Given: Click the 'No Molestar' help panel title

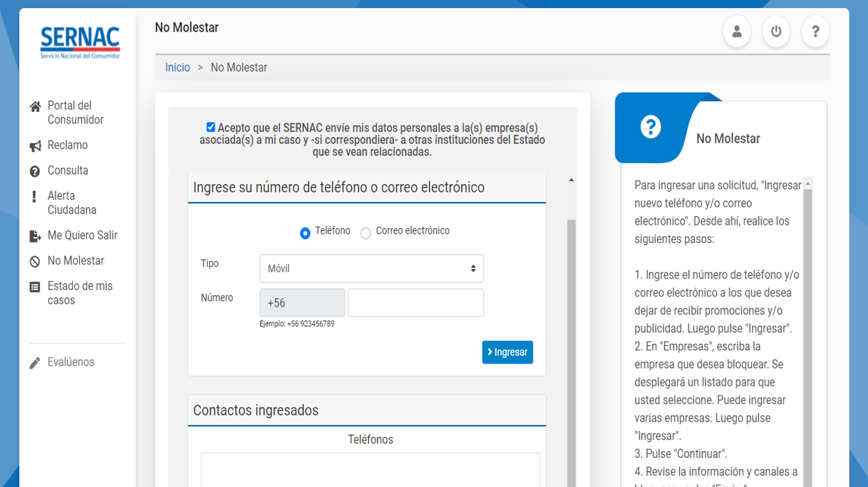Looking at the screenshot, I should tap(728, 139).
